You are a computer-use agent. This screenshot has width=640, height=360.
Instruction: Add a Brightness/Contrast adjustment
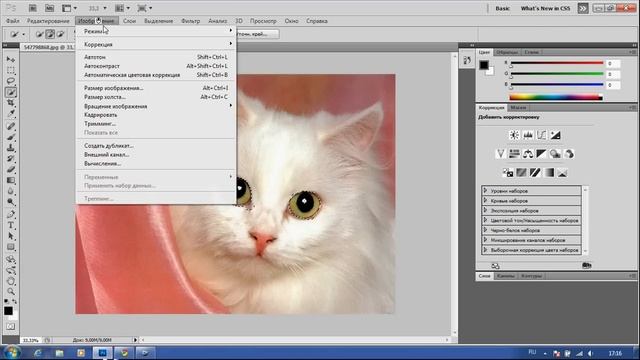[x=514, y=135]
